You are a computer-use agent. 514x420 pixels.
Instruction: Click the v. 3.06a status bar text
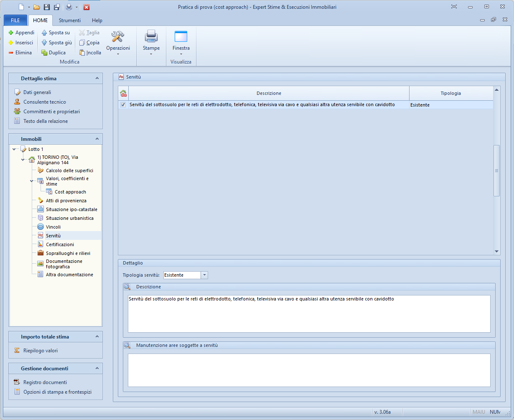pyautogui.click(x=382, y=412)
